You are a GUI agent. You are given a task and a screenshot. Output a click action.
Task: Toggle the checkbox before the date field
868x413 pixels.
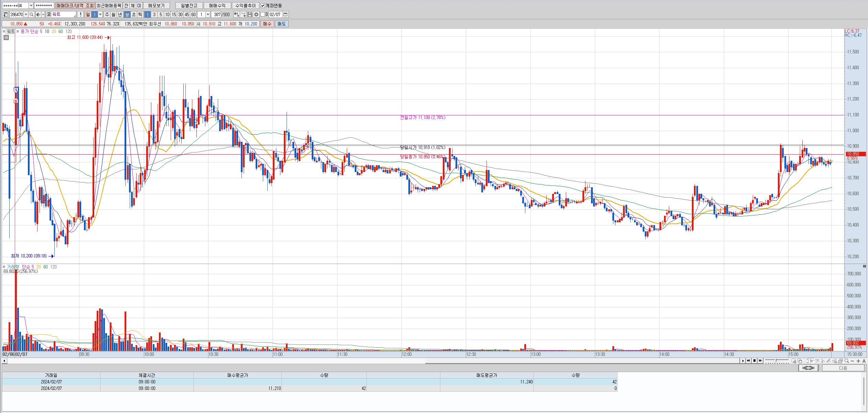click(263, 14)
